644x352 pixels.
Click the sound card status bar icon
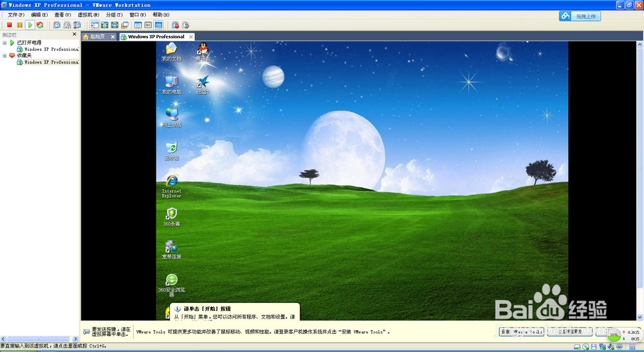pos(611,347)
